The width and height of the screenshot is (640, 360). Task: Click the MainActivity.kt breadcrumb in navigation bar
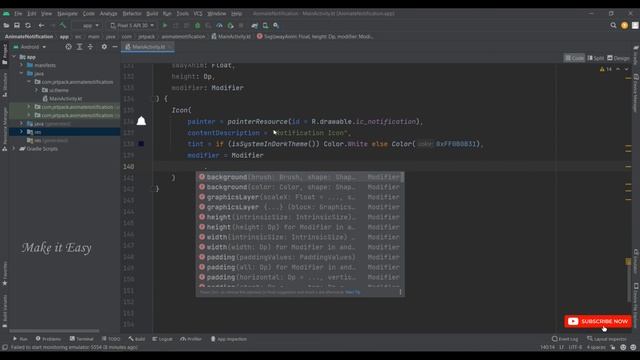[x=231, y=36]
